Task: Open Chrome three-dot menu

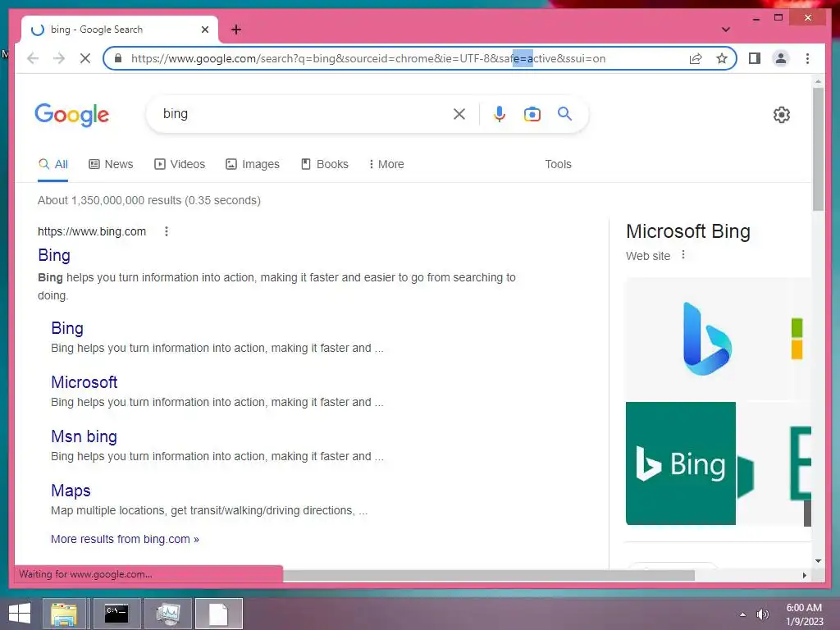Action: (807, 58)
